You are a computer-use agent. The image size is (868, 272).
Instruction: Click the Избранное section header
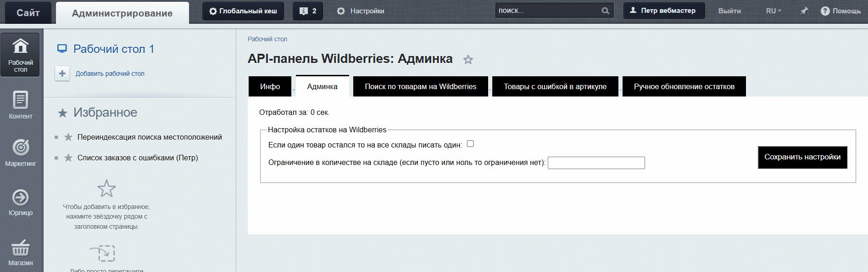coord(105,113)
